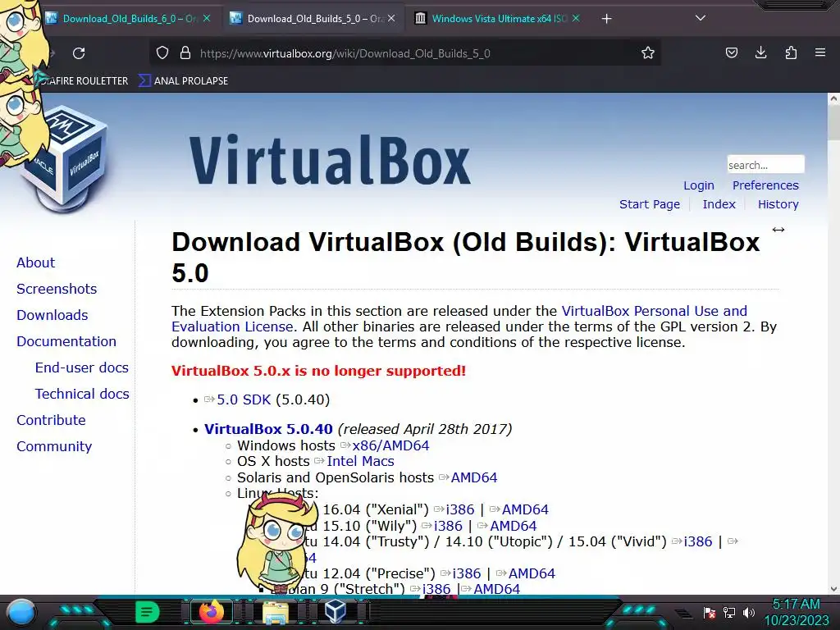Close the Download_Old_Builds_6_0 tab

207,18
